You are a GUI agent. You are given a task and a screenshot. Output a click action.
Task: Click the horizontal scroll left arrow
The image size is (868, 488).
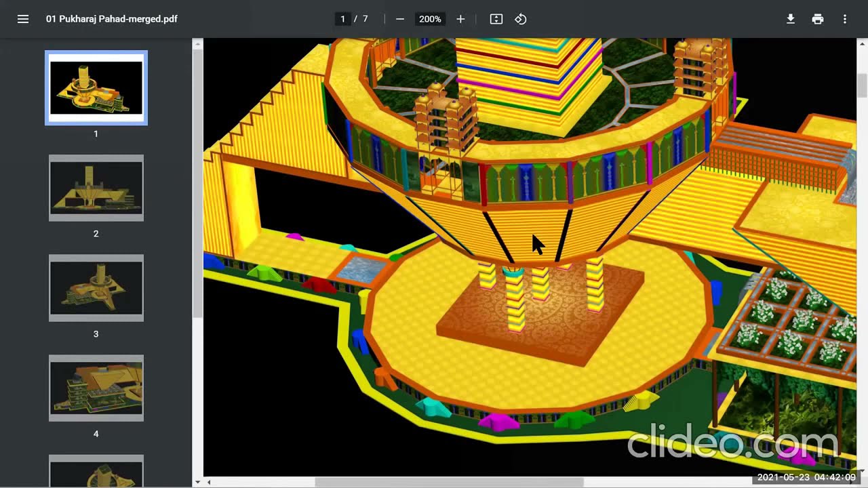(x=209, y=483)
